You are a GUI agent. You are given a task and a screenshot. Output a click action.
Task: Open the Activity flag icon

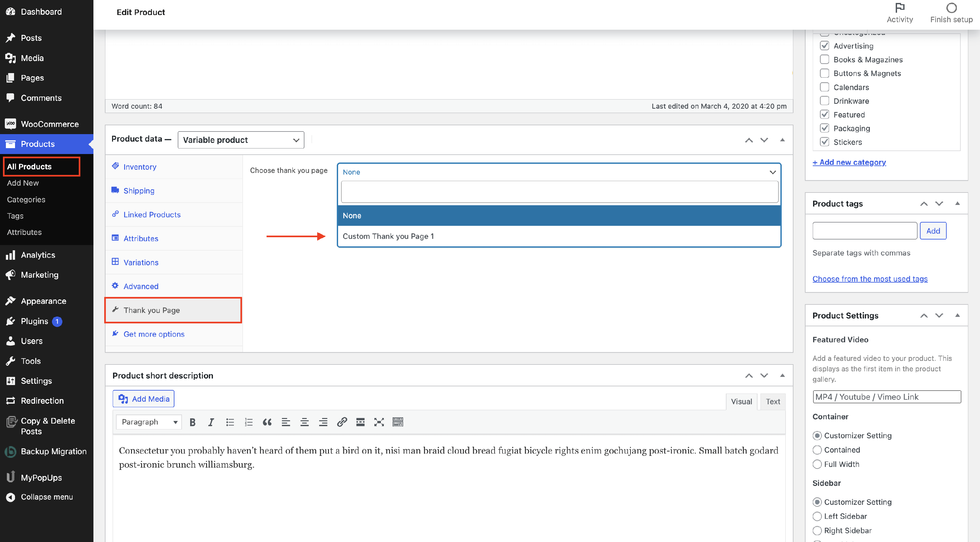tap(899, 8)
